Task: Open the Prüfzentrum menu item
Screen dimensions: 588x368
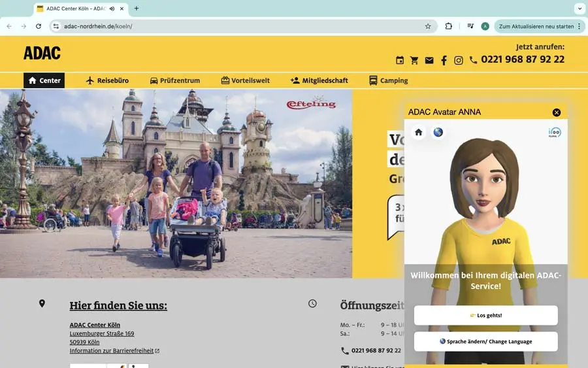Action: click(174, 80)
